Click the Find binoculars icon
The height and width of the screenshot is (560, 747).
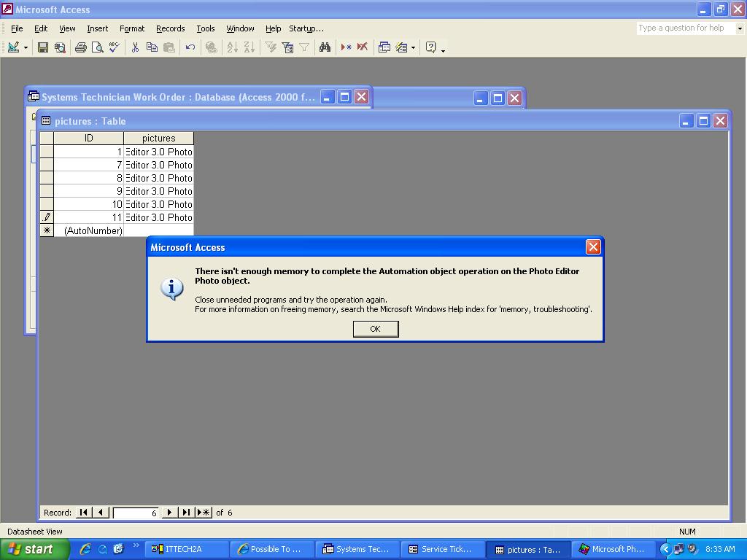(325, 47)
